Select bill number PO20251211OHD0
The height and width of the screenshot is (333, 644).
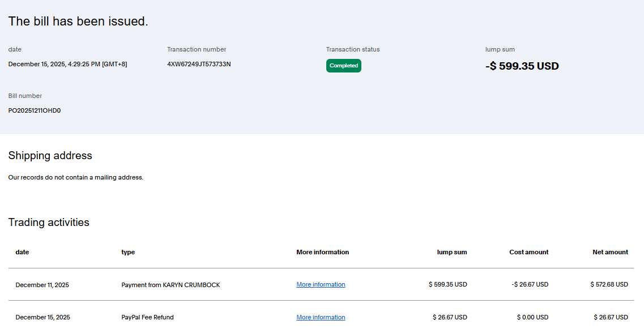point(35,110)
